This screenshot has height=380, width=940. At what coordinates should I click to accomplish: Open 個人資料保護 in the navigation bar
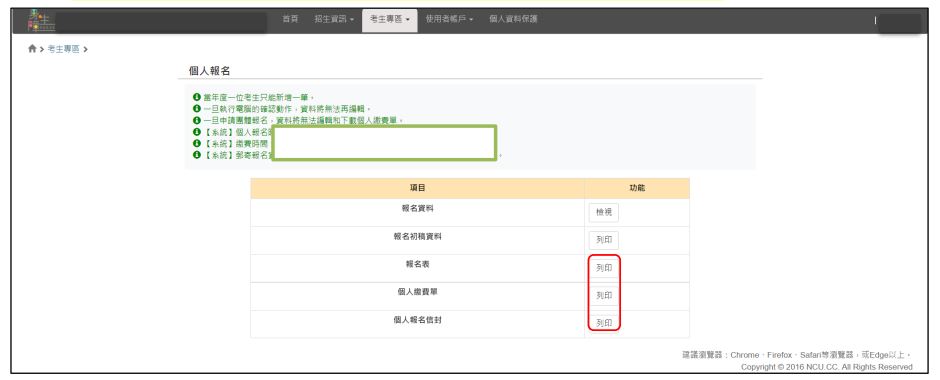[x=513, y=19]
